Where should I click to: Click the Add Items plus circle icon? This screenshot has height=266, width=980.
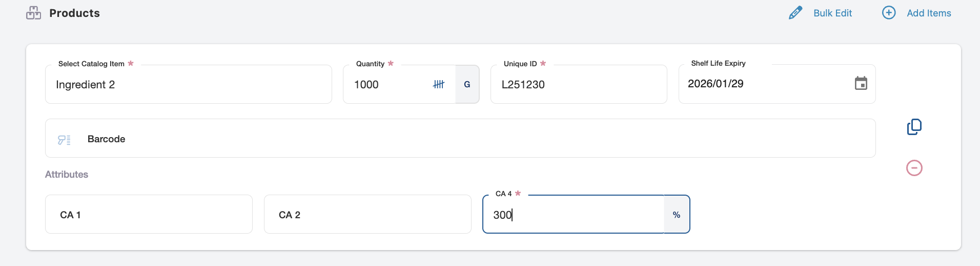pos(888,13)
